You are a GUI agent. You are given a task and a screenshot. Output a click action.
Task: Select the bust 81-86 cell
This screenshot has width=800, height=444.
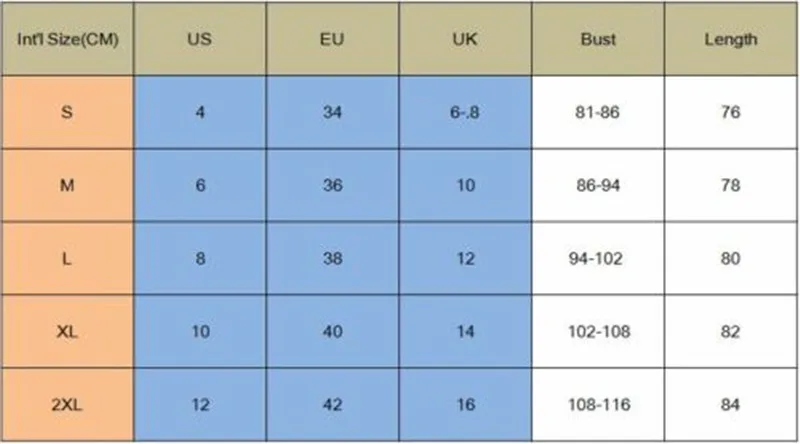pyautogui.click(x=598, y=112)
